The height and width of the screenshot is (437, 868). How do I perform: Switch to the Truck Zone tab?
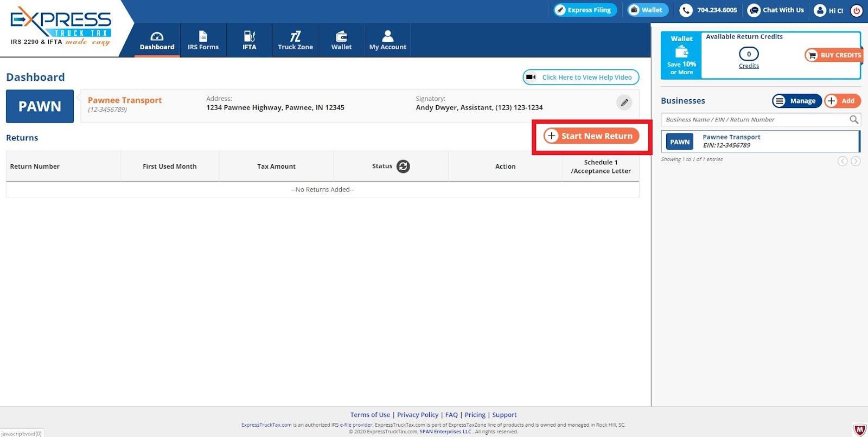[295, 41]
